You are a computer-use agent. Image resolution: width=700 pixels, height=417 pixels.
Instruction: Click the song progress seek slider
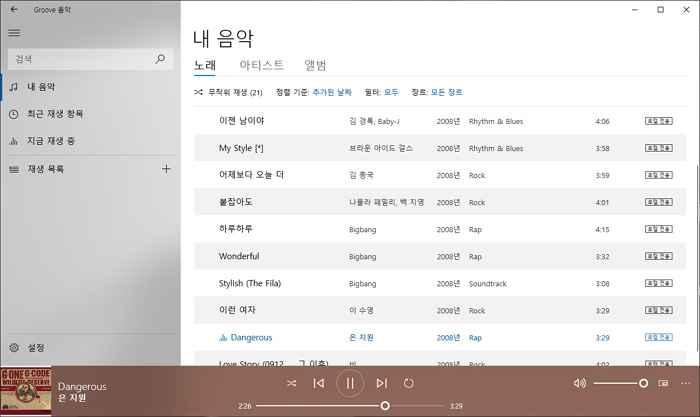tap(350, 406)
